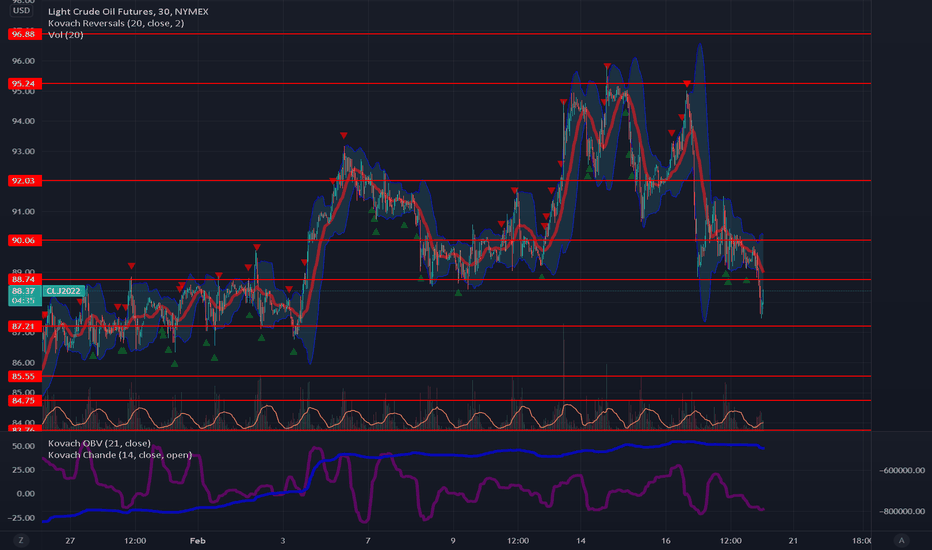The height and width of the screenshot is (550, 932).
Task: Click the 93.00 price scale value
Action: click(23, 152)
